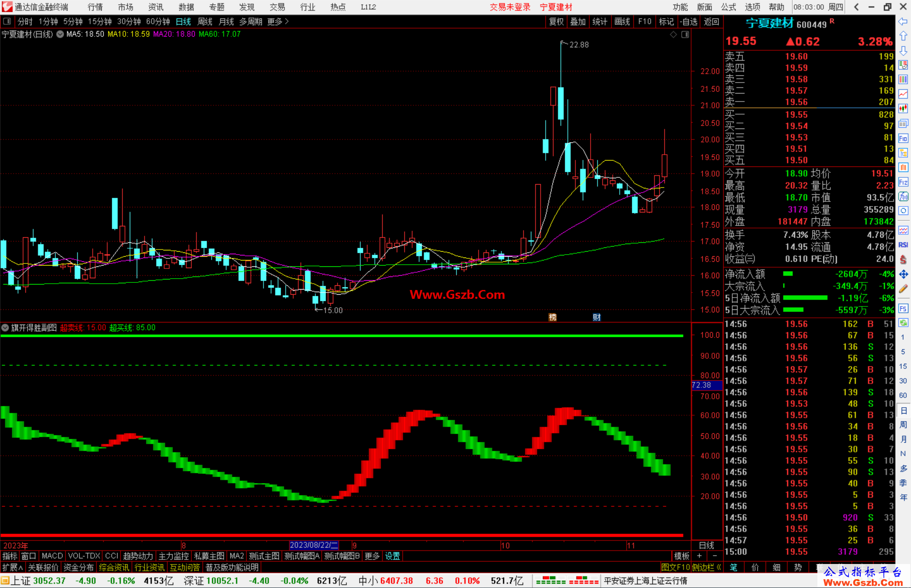Open the f(x) formula sidebar icon
911x588 pixels.
(x=903, y=196)
